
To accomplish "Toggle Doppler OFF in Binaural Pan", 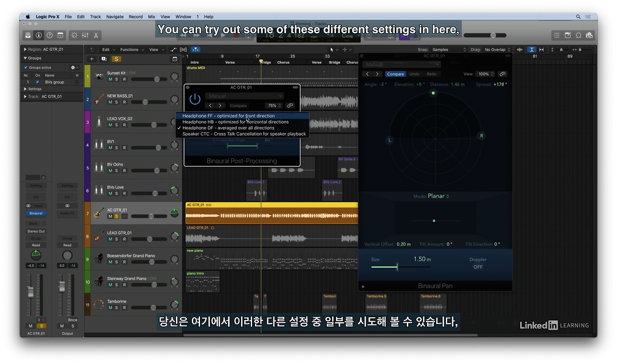I will pyautogui.click(x=478, y=267).
